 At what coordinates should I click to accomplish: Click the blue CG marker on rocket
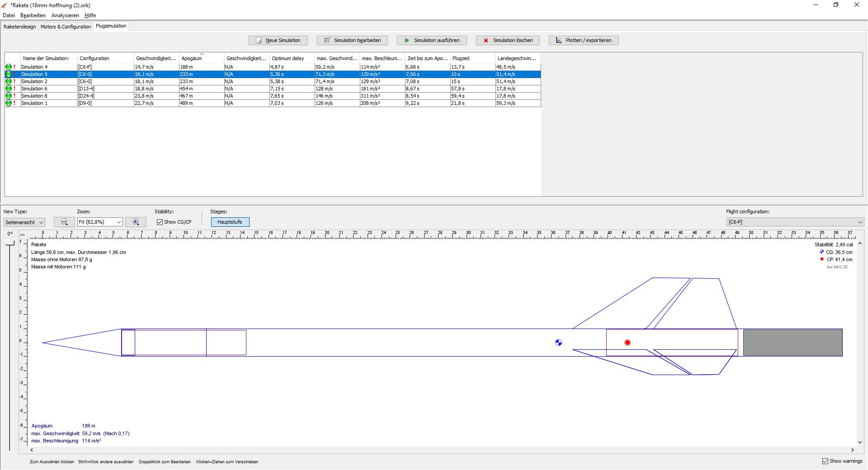558,343
